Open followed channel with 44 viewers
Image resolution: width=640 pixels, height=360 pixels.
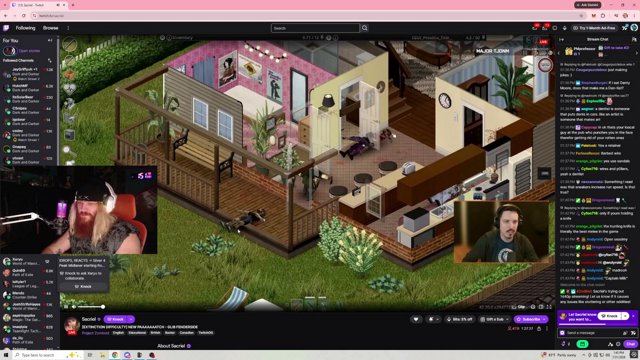tap(29, 110)
